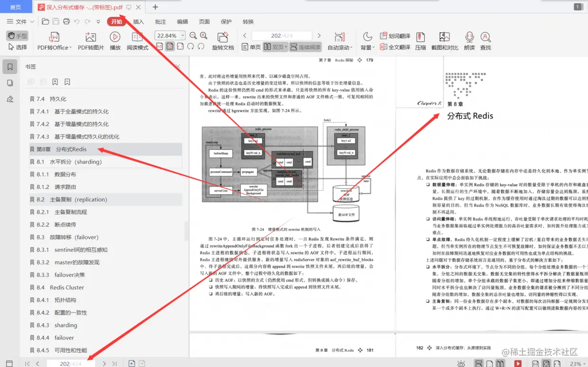The height and width of the screenshot is (367, 588).
Task: Open the bookmark panel sidebar icon
Action: pos(10,67)
